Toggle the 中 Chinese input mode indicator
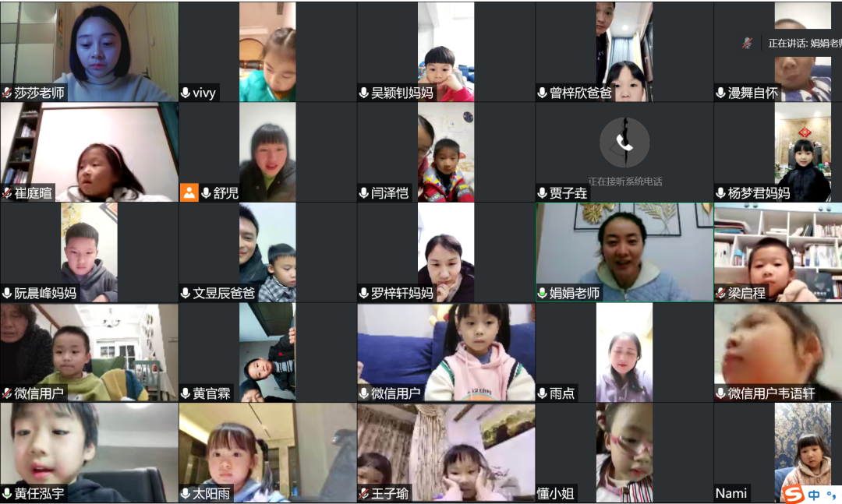This screenshot has height=504, width=842. pos(814,495)
